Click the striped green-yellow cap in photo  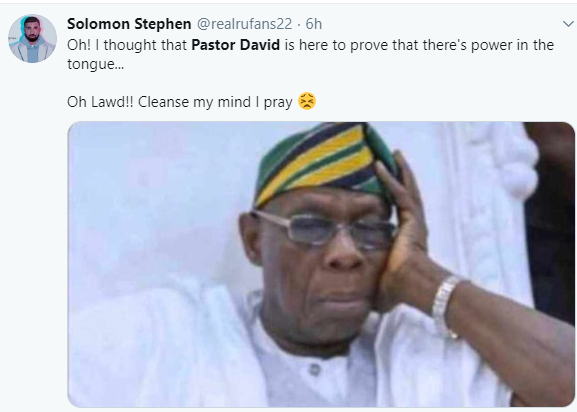[324, 162]
